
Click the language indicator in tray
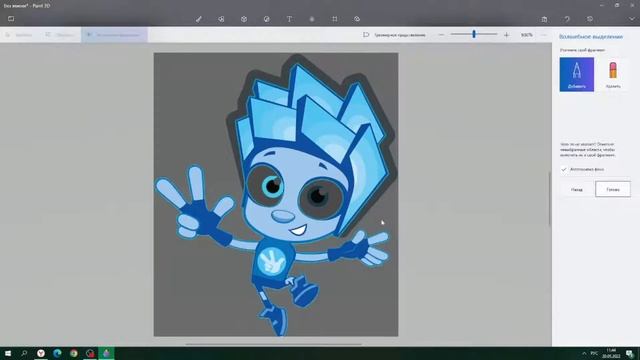tap(594, 353)
